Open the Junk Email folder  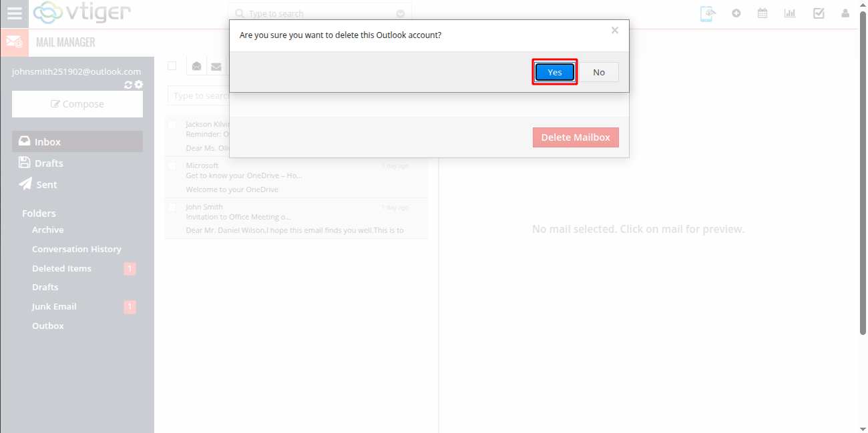[54, 306]
